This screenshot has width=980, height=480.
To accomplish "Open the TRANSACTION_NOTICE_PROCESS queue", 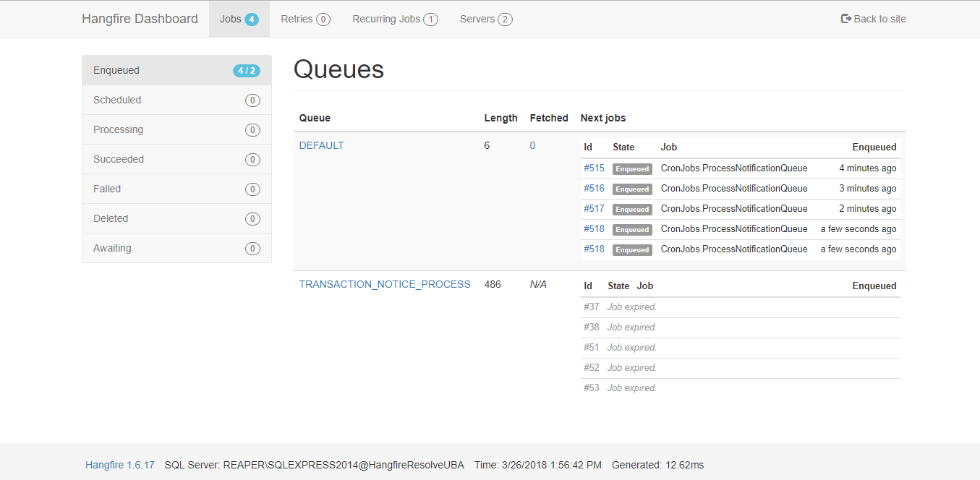I will (x=385, y=284).
